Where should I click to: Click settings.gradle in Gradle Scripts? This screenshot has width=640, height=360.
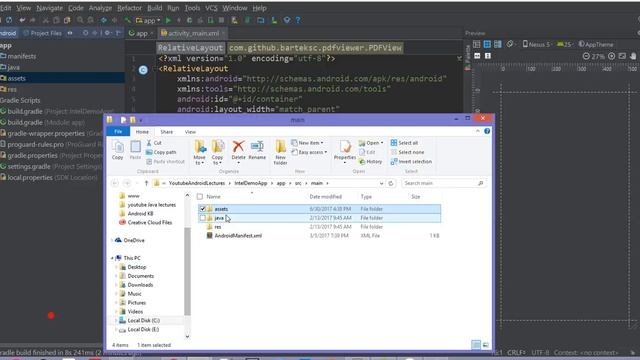click(29, 167)
